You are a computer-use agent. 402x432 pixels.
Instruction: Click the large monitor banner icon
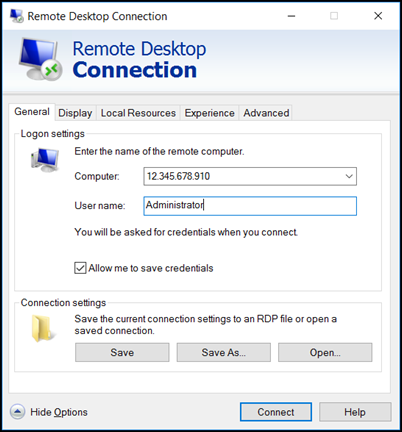click(40, 59)
